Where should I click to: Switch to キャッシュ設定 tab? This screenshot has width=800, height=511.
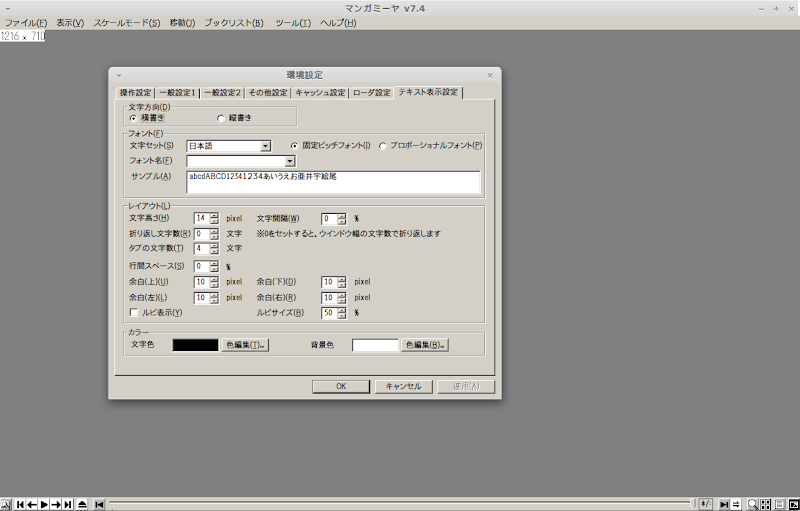pos(320,93)
